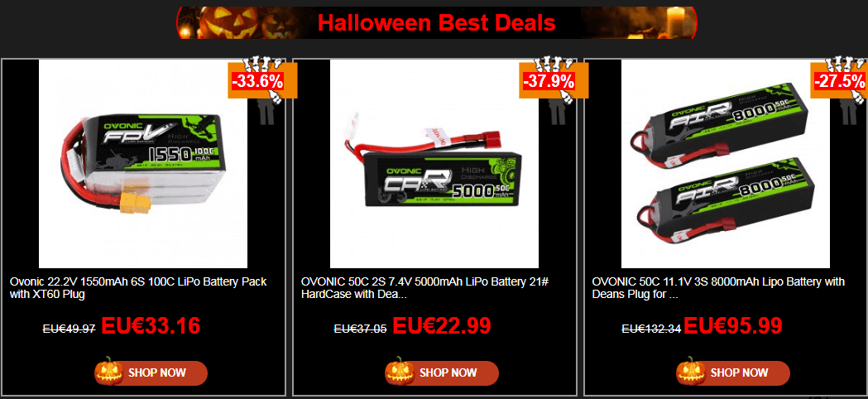Click pumpkin icon on second Shop Now button
Screen dimensions: 868x399
point(399,372)
